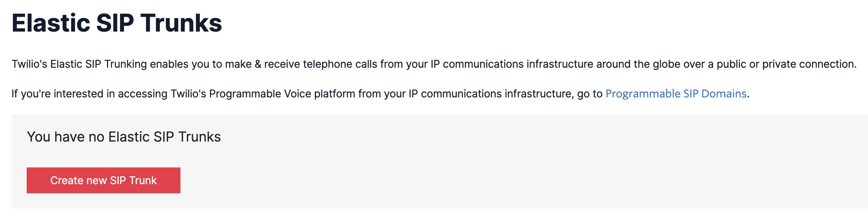
Task: Click "Elastic SIP Trunking" in the first paragraph
Action: 99,64
